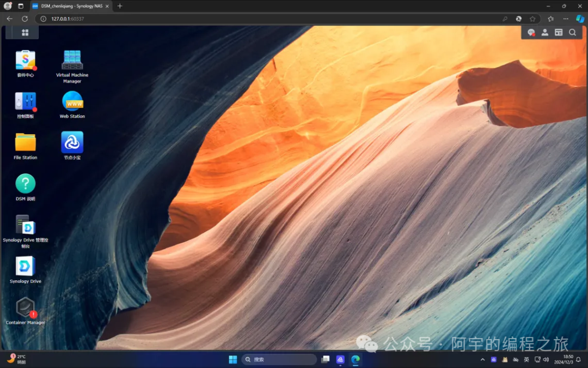Open the Package Center (套件中心) icon
Viewport: 588px width, 368px height.
click(25, 61)
